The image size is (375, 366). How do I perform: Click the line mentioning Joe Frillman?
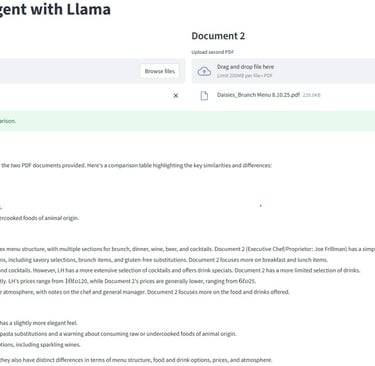click(187, 249)
